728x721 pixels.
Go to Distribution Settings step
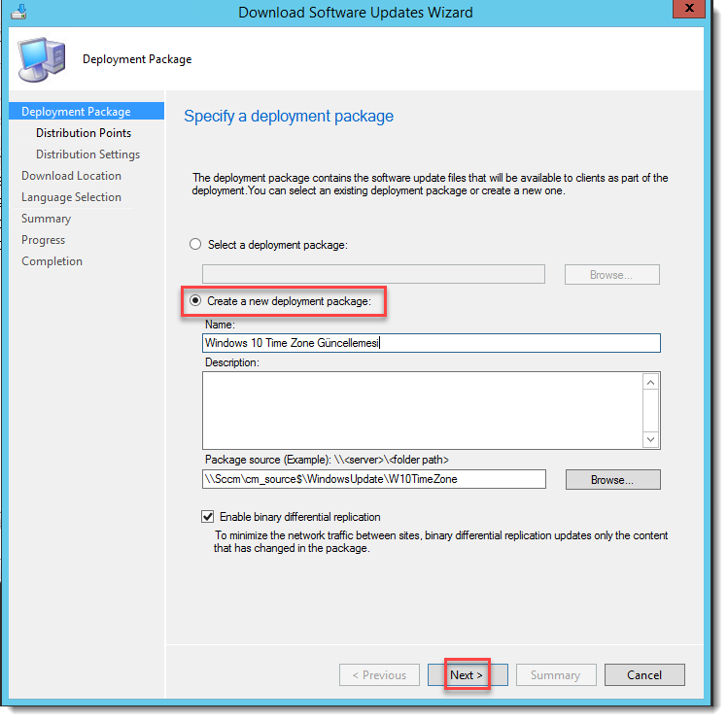pos(87,154)
